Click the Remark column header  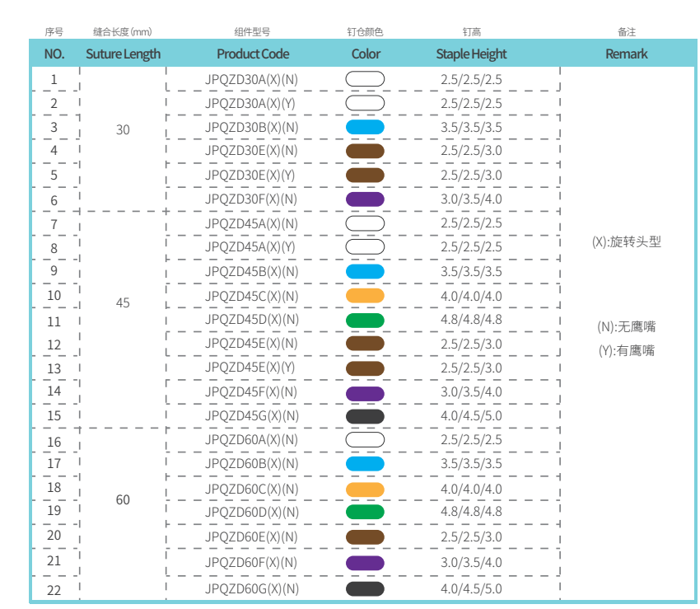point(626,54)
